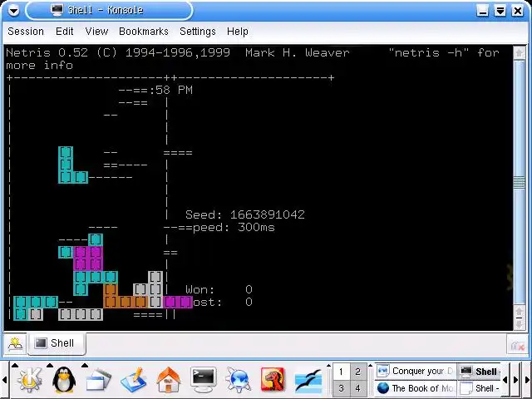Viewport: 532px width, 399px height.
Task: Switch to virtual desktop 3
Action: (342, 388)
